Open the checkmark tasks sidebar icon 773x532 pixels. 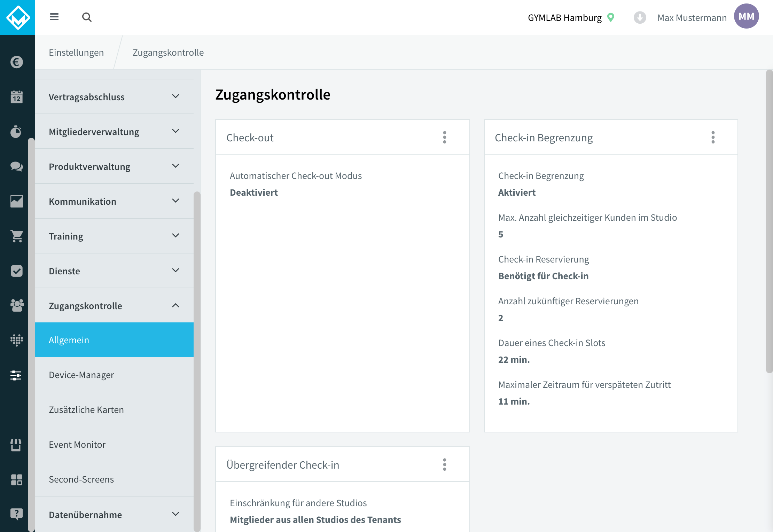(x=16, y=271)
